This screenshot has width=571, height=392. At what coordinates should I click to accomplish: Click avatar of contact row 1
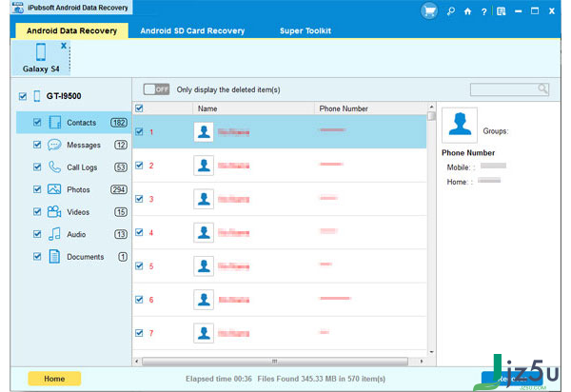(x=204, y=131)
